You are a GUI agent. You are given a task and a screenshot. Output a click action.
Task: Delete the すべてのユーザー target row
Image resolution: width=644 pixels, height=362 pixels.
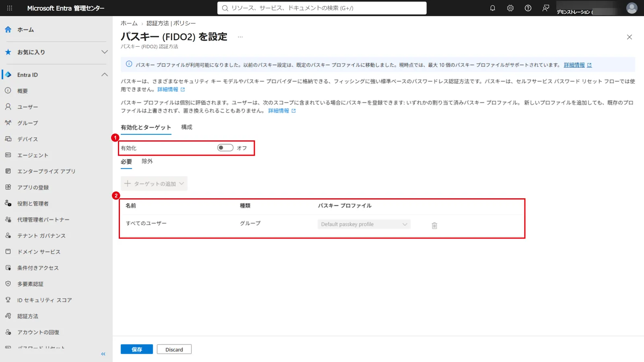pos(434,226)
